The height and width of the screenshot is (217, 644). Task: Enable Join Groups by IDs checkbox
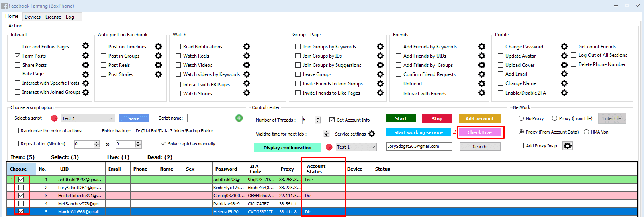(298, 56)
